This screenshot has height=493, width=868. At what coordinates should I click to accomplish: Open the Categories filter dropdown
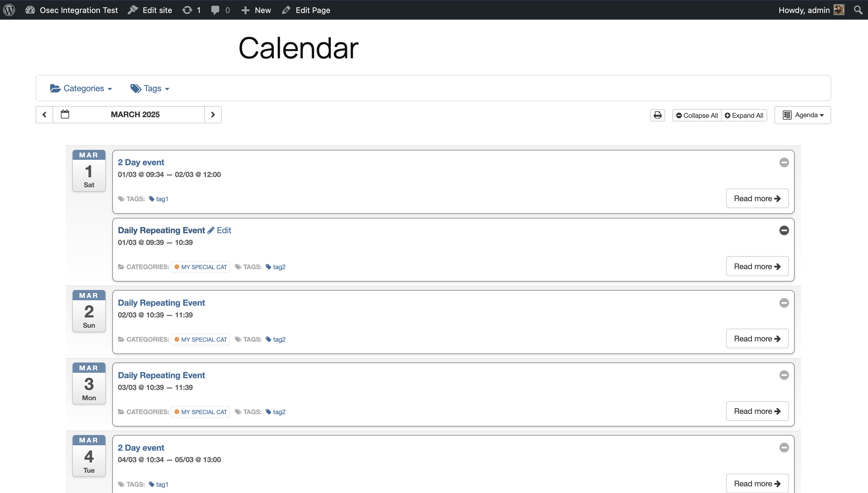click(81, 89)
